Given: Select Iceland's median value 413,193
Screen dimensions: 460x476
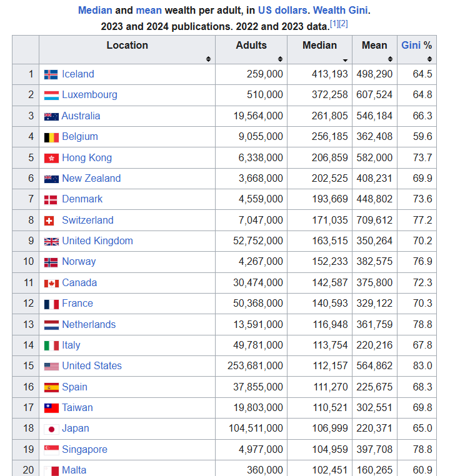Looking at the screenshot, I should [x=329, y=74].
